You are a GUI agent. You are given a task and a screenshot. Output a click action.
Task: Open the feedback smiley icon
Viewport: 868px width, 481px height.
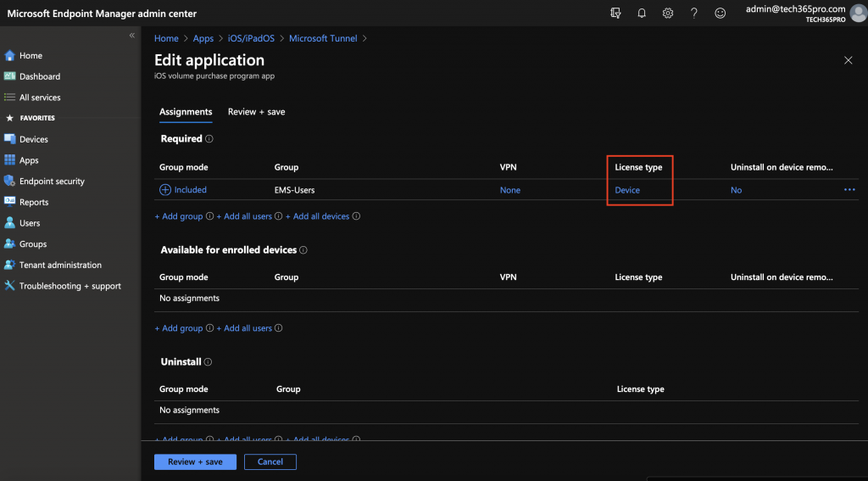click(721, 13)
